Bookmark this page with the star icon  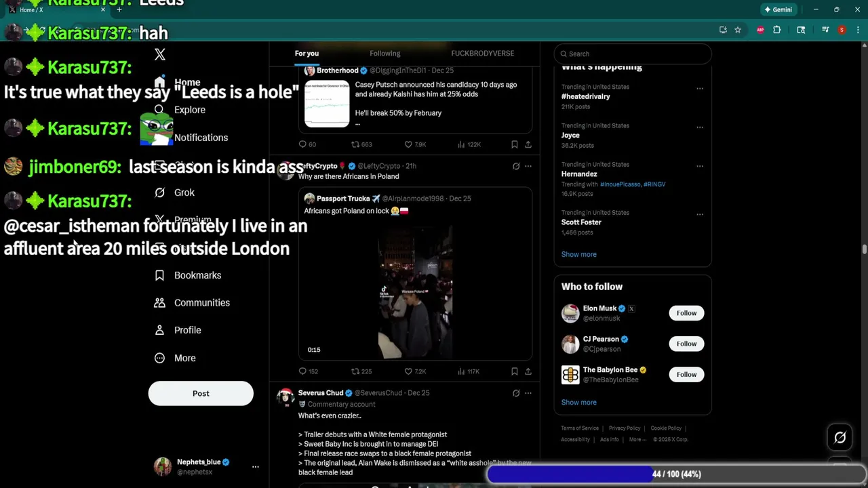tap(738, 30)
